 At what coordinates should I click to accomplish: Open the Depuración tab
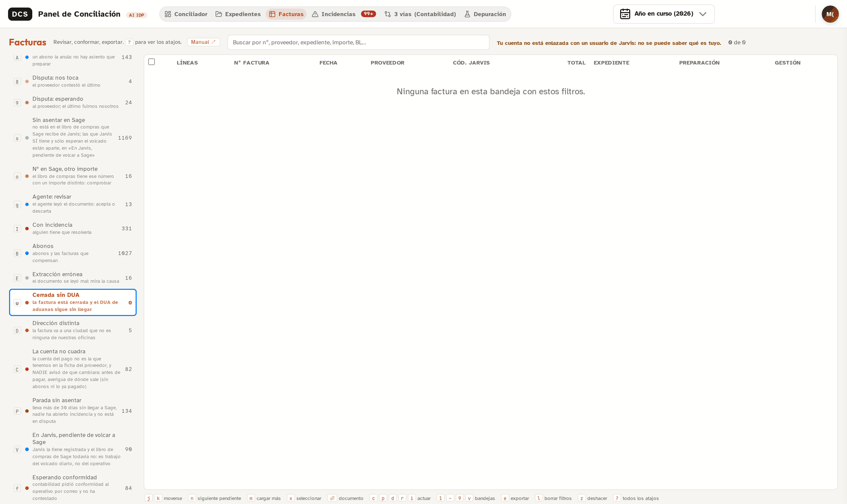(485, 14)
